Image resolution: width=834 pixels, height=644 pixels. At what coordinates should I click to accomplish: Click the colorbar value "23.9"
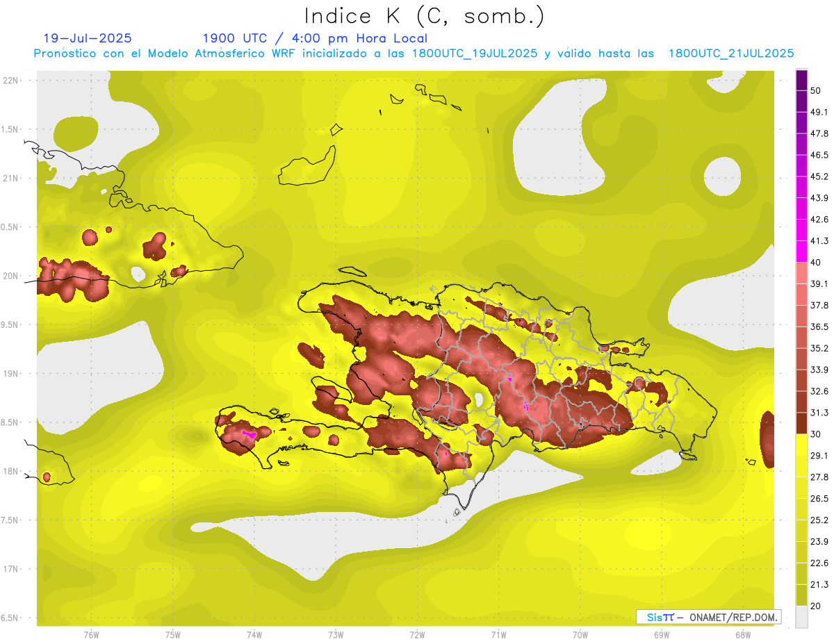coord(819,542)
